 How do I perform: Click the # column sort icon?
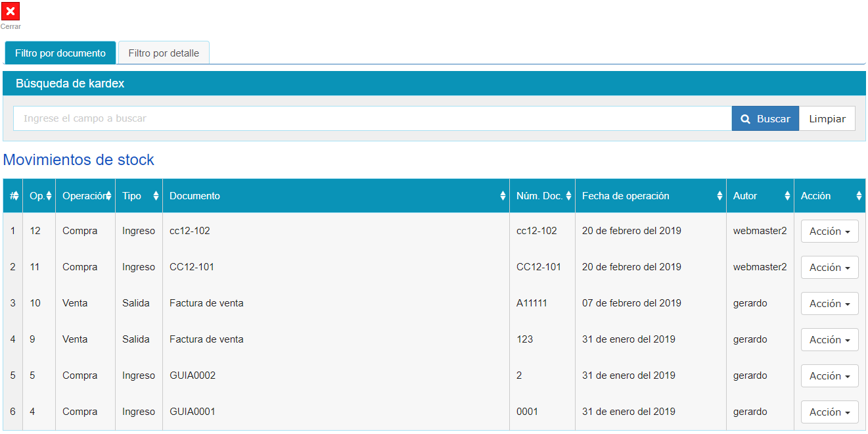pos(15,196)
